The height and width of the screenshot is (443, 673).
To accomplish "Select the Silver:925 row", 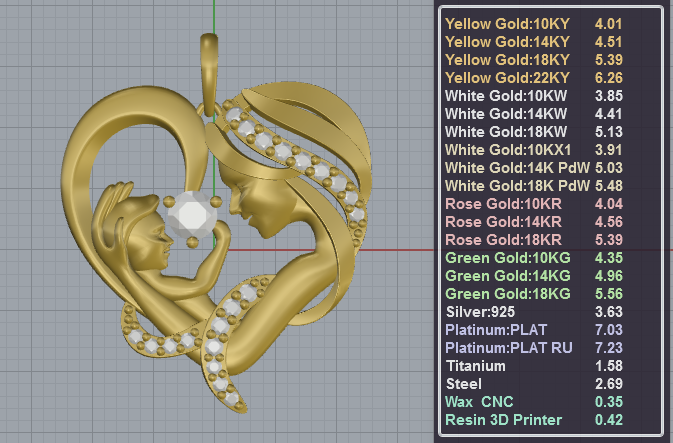I will (534, 312).
